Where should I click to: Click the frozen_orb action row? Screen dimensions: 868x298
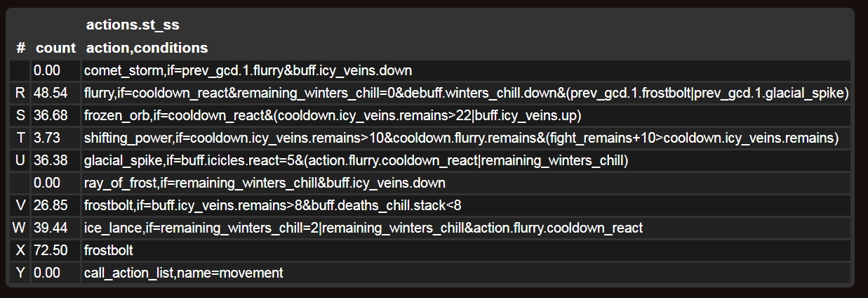pyautogui.click(x=333, y=116)
